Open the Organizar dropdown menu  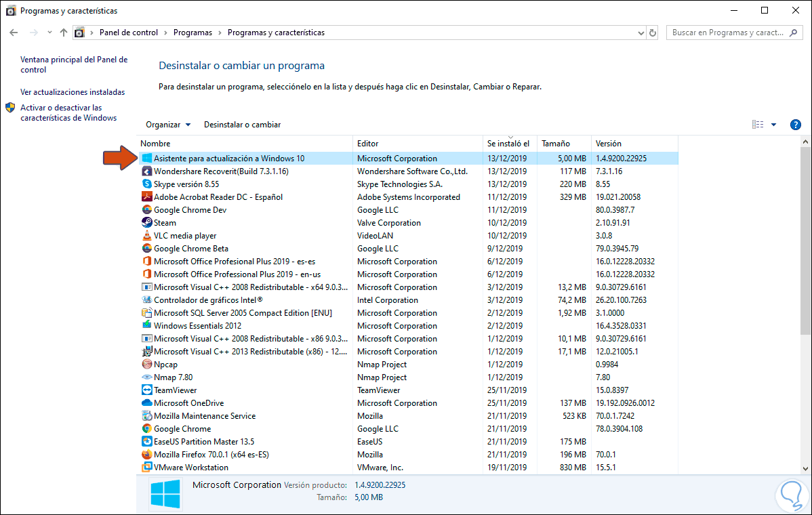pos(168,125)
